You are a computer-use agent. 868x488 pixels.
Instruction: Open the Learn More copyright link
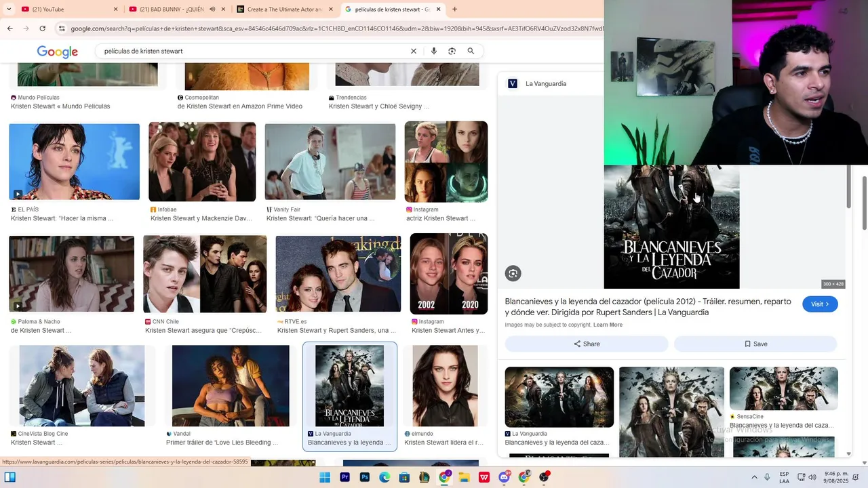tap(608, 325)
